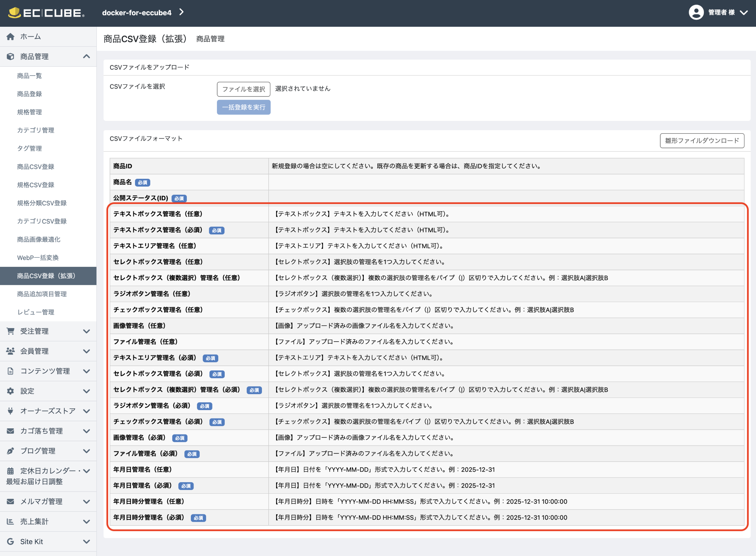
Task: Click the テキストボックス管理名（任意） row label
Action: click(x=158, y=214)
